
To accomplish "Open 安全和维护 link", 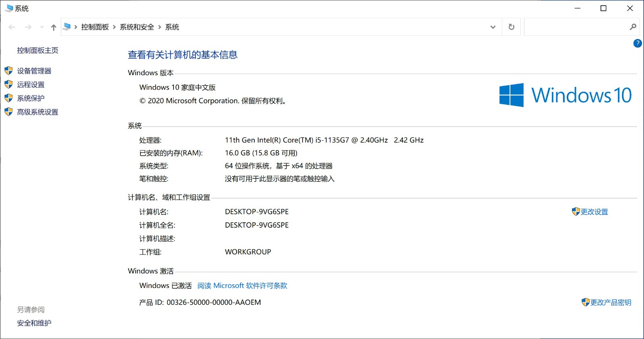I will coord(34,323).
